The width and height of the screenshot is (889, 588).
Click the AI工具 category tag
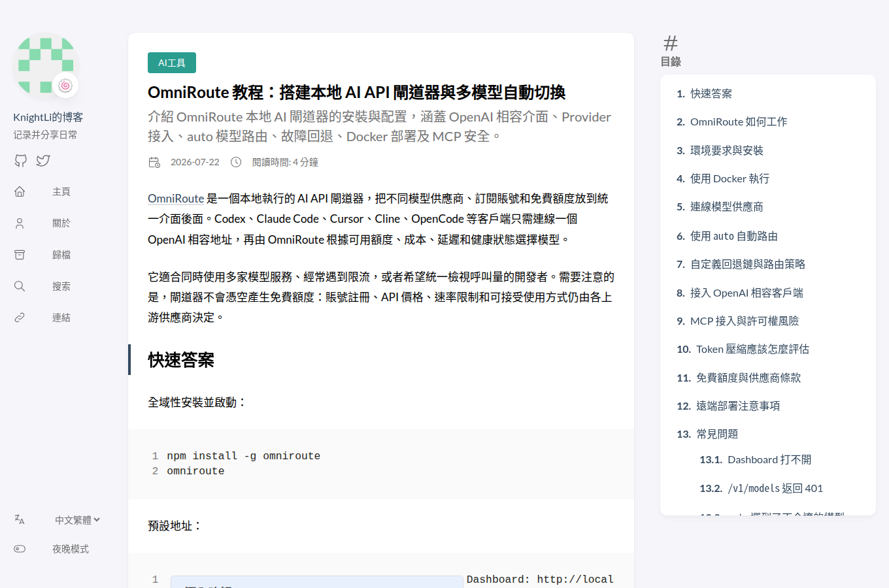[x=172, y=63]
